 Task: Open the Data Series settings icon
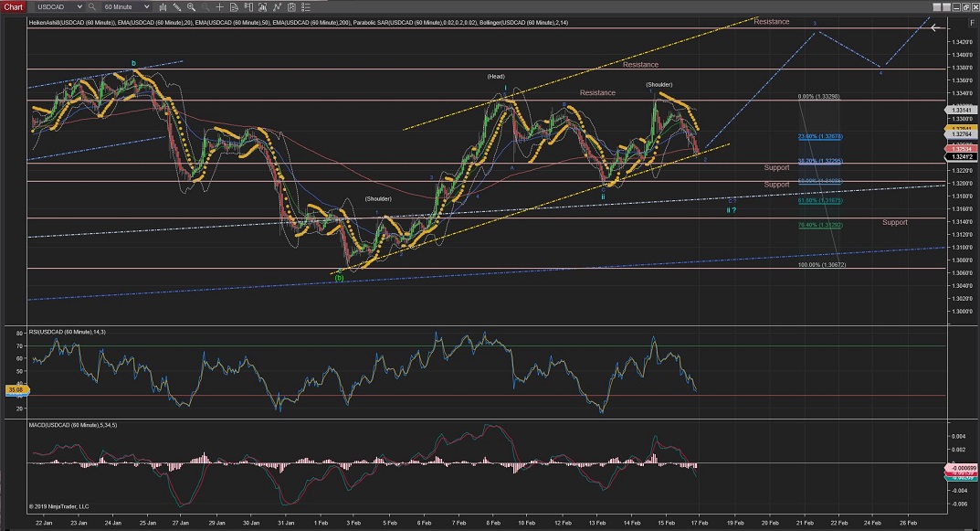[x=234, y=6]
